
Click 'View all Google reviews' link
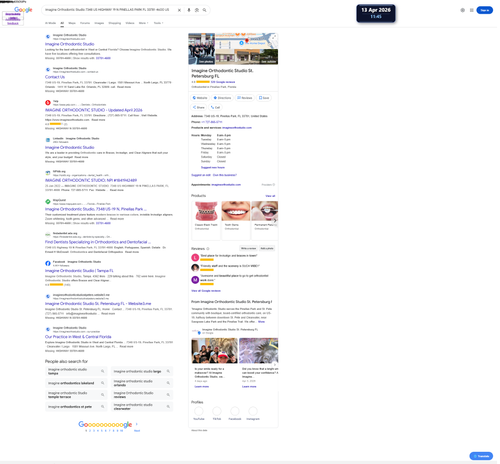[206, 291]
